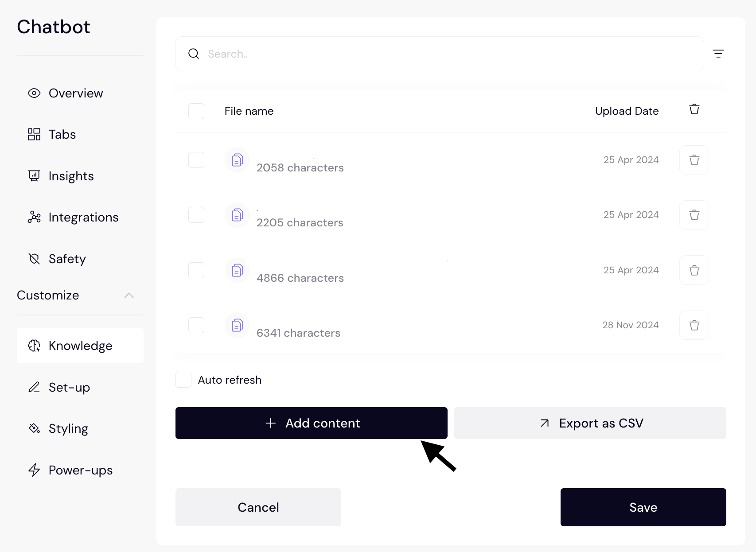Collapse the Customize section chevron
The height and width of the screenshot is (552, 756).
(129, 295)
